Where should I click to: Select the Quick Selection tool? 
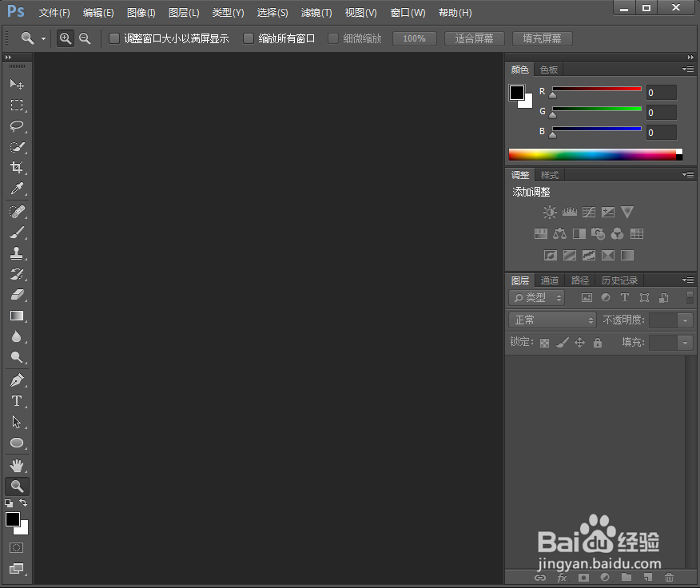[x=17, y=147]
